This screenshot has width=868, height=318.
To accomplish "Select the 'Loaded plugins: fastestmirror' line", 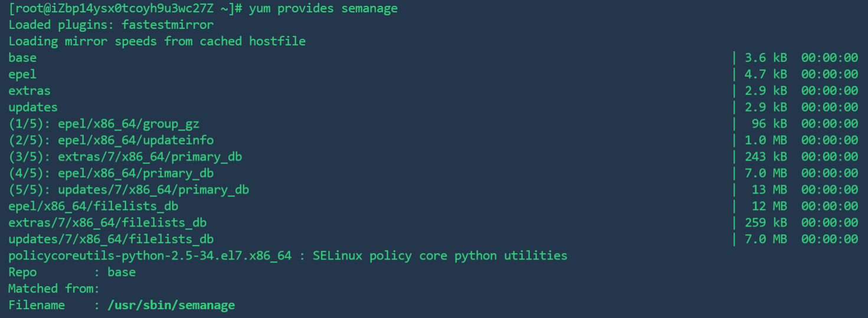I will (x=111, y=25).
